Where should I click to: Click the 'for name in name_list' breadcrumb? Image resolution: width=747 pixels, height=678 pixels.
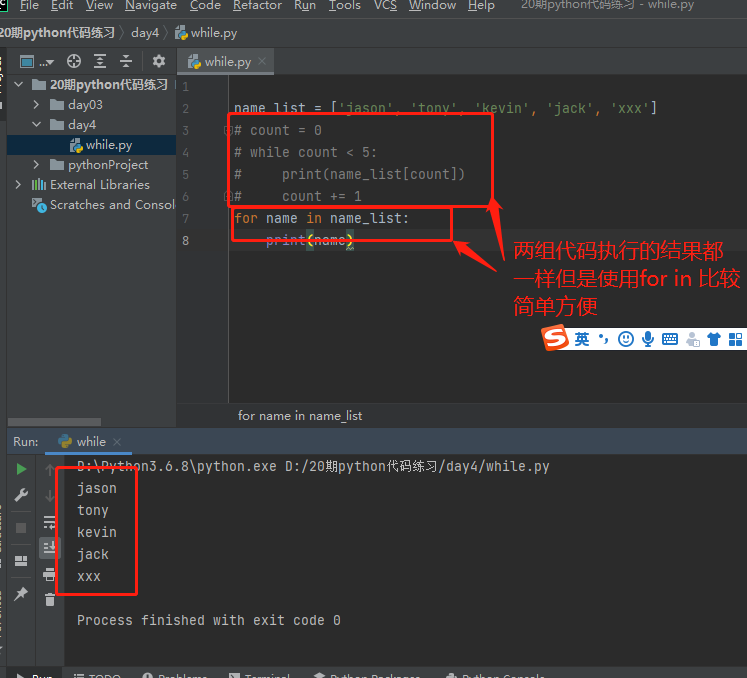coord(300,416)
